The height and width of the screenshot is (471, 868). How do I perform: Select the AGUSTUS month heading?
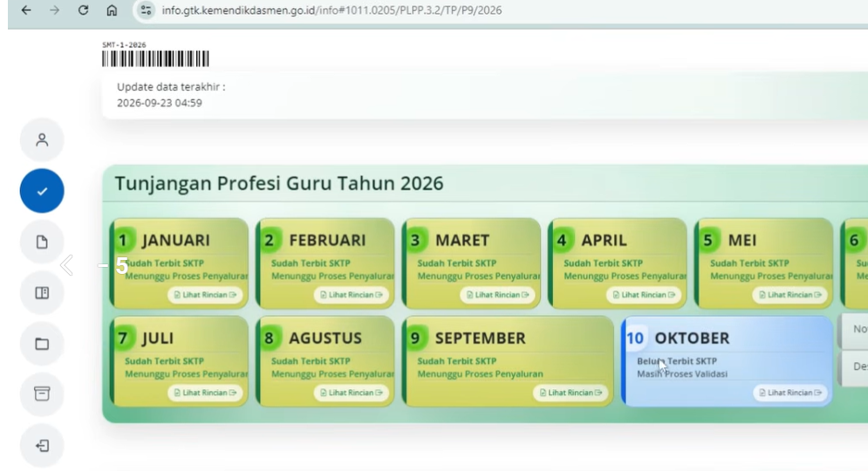click(325, 338)
